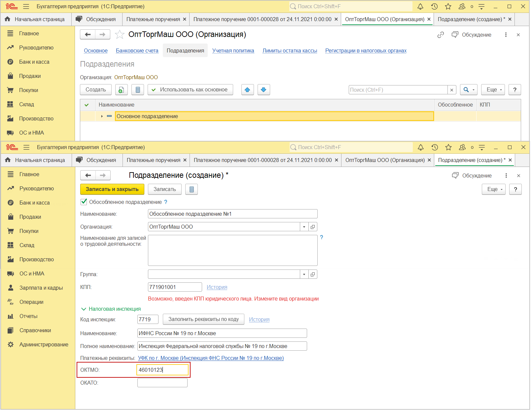The image size is (532, 413).
Task: Open the Группа field's open-form icon
Action: click(313, 274)
